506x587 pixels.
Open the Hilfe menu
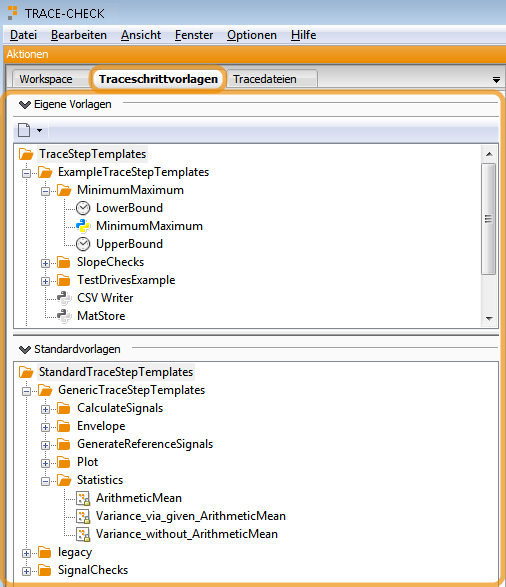click(x=304, y=35)
